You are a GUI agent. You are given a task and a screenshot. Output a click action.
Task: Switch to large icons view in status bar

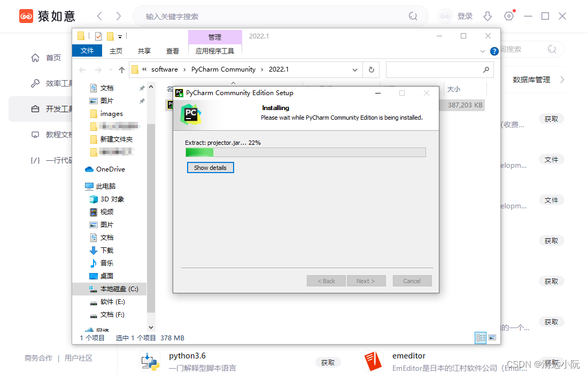tap(492, 338)
